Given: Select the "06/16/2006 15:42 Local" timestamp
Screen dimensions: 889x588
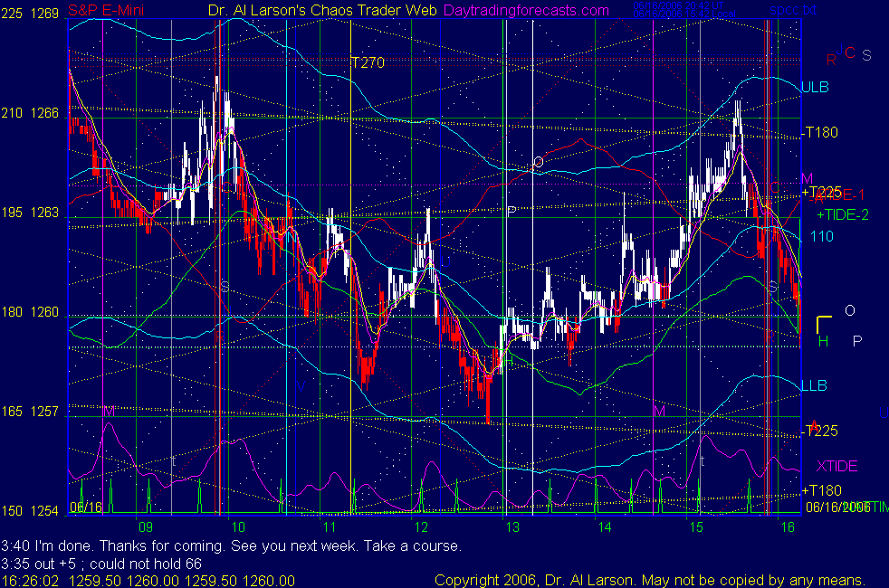Looking at the screenshot, I should tap(684, 14).
